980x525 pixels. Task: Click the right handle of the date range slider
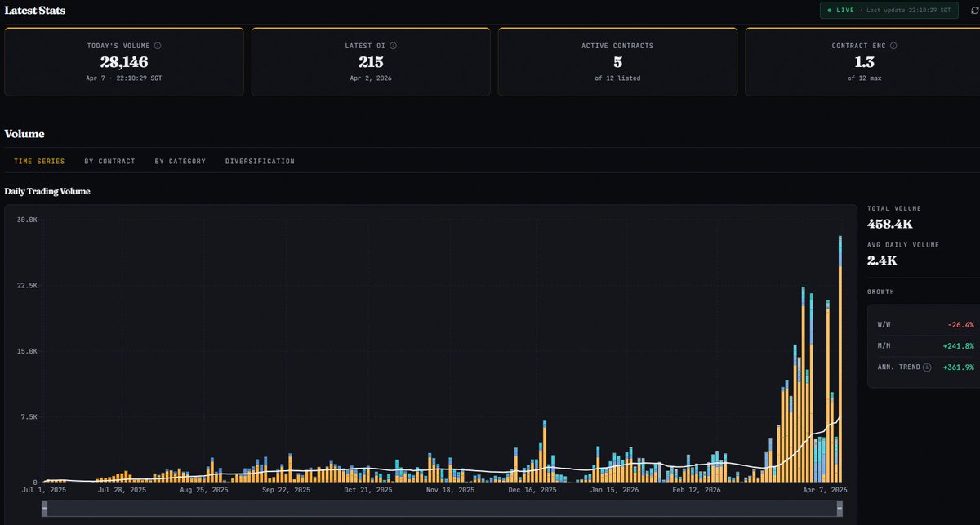point(840,508)
